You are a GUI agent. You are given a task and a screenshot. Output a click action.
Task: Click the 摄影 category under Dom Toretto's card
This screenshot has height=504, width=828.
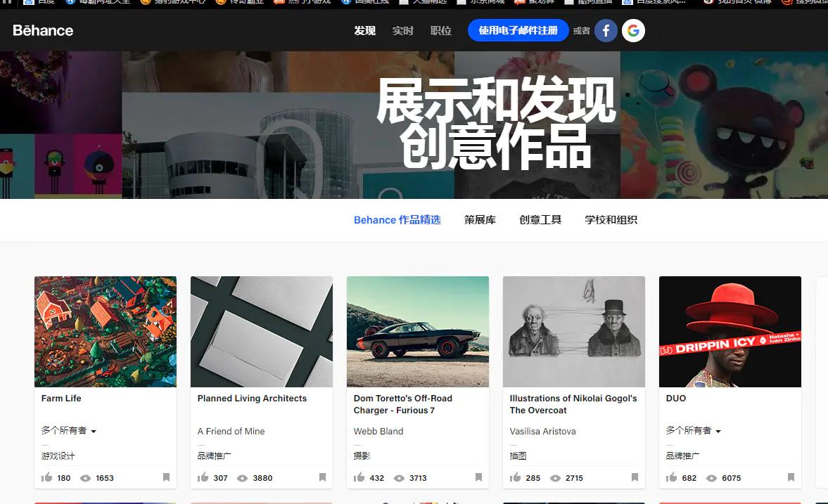362,455
